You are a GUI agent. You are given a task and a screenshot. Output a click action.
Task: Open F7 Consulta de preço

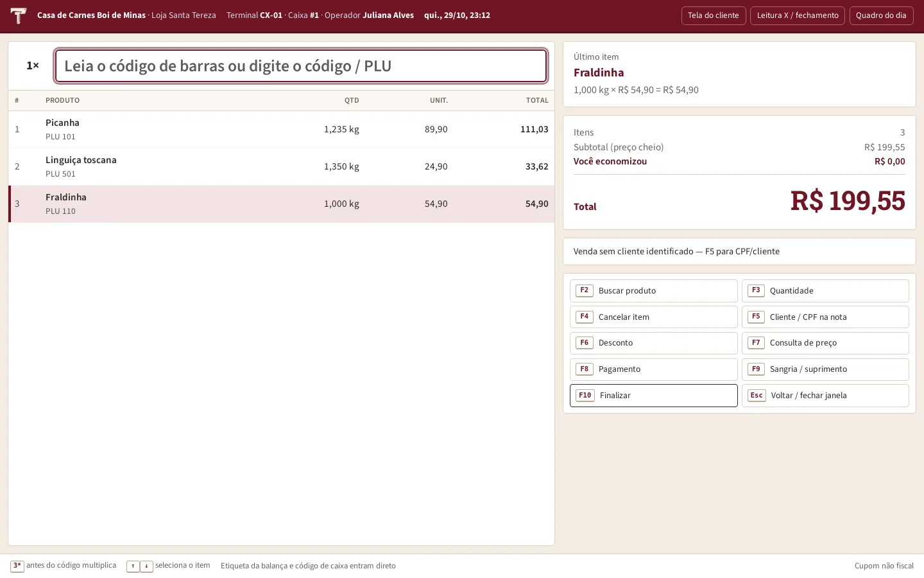825,343
